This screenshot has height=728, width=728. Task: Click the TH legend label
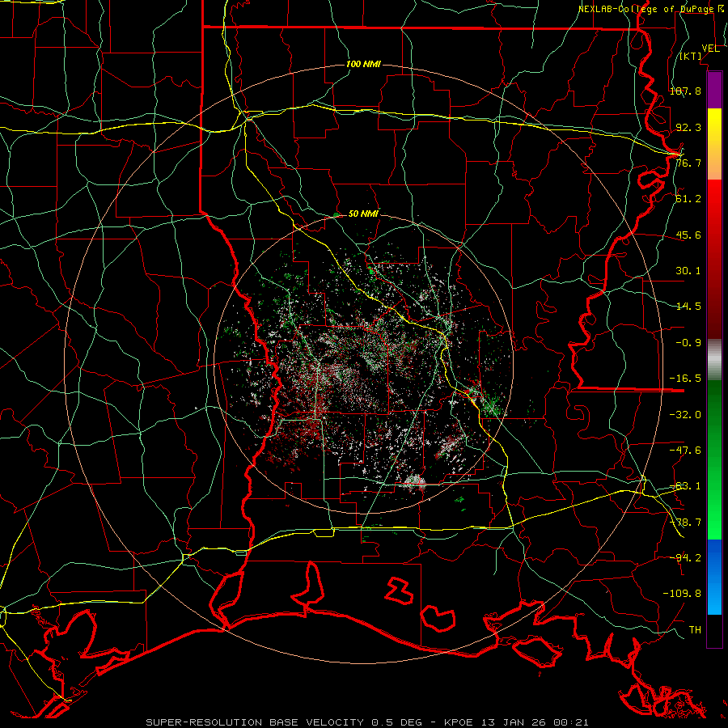(695, 629)
